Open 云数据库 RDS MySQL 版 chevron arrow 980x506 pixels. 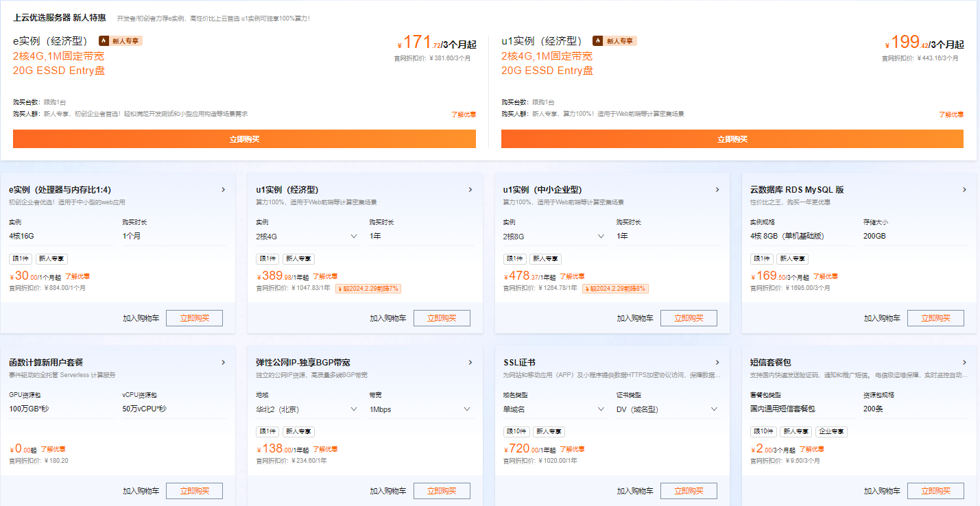(964, 190)
